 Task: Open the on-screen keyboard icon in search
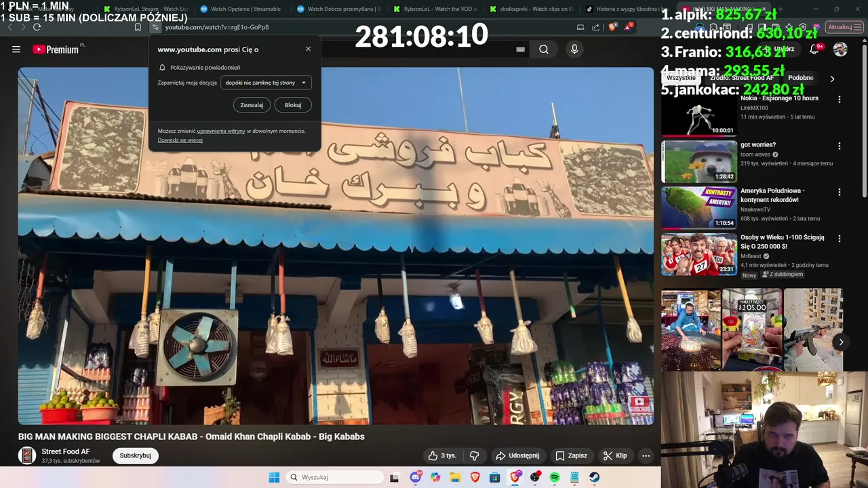520,49
